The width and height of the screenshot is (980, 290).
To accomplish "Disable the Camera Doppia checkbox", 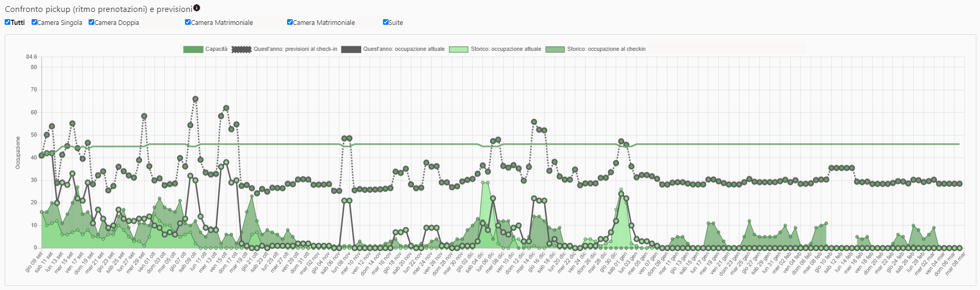I will pos(91,22).
